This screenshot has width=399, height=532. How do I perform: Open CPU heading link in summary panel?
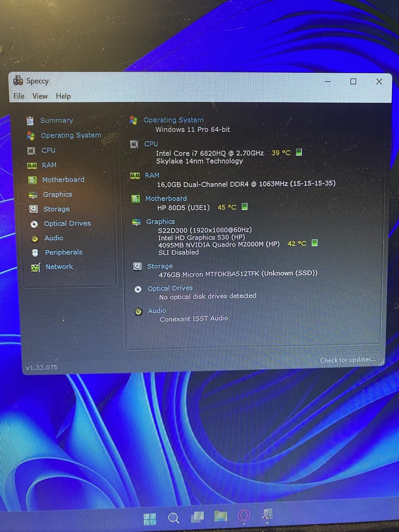point(151,144)
